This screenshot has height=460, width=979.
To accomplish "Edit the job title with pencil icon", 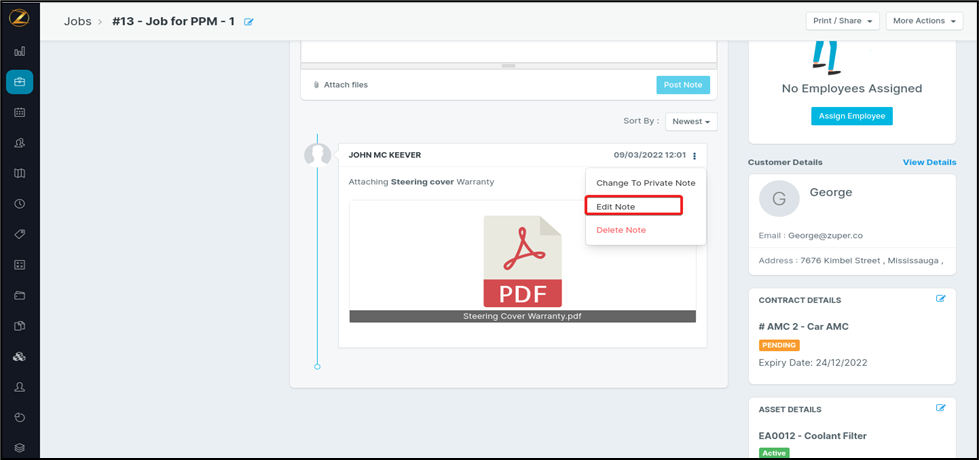I will [249, 22].
